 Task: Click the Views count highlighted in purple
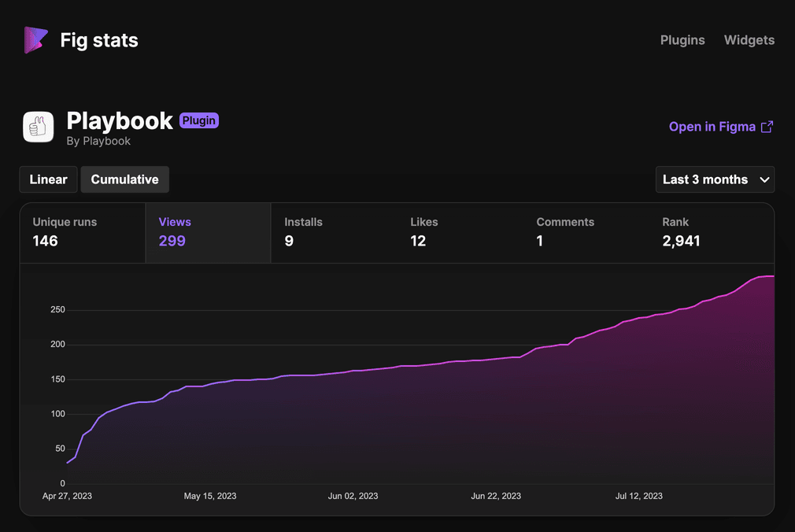(x=172, y=241)
